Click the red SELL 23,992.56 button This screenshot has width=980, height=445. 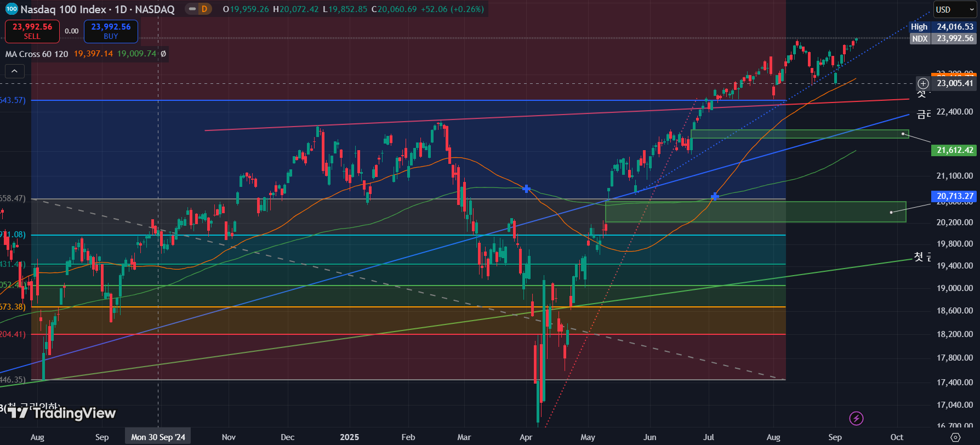pos(32,31)
